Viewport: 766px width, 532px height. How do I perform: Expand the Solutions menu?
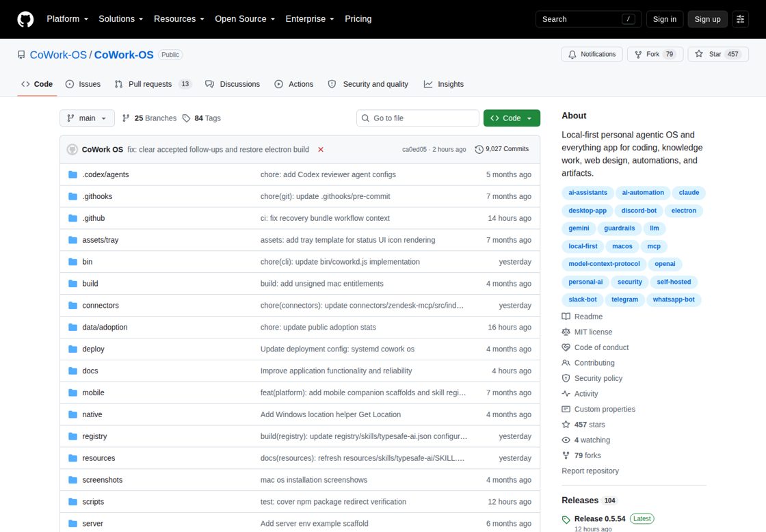coord(120,19)
